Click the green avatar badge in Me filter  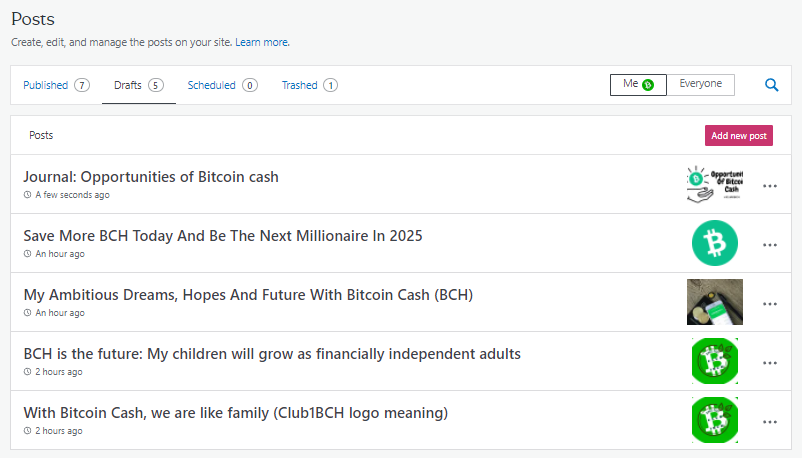point(648,85)
